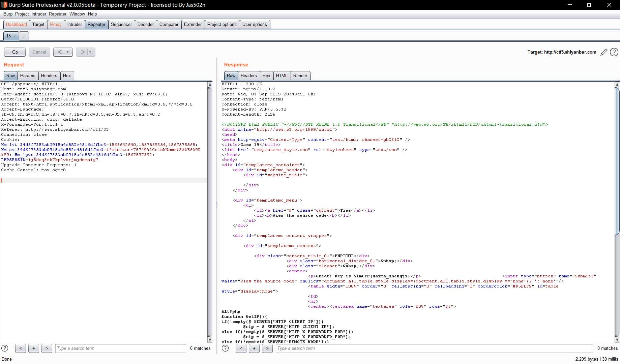This screenshot has height=364, width=620.
Task: Click the + search options button in request
Action: point(34,348)
